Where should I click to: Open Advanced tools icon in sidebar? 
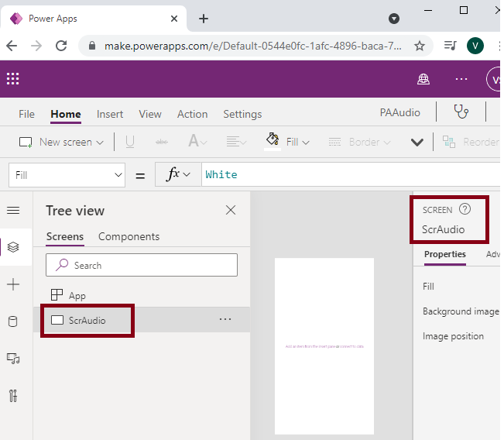pyautogui.click(x=13, y=396)
